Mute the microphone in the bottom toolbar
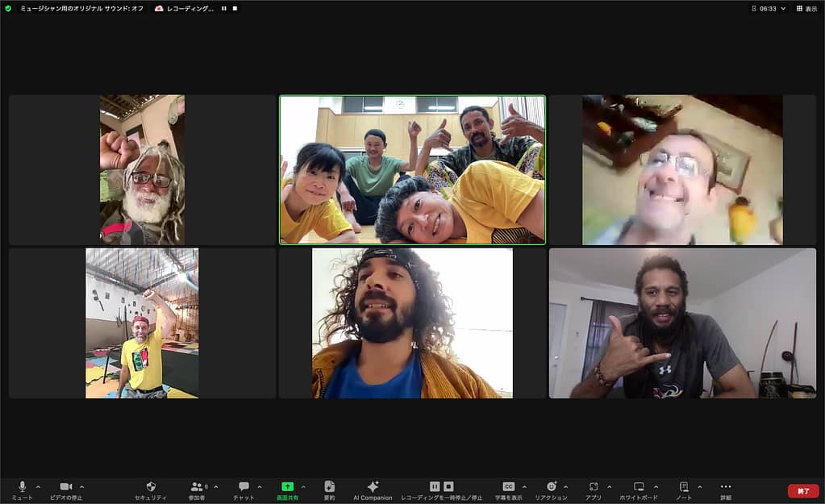The width and height of the screenshot is (825, 504). coord(22,486)
